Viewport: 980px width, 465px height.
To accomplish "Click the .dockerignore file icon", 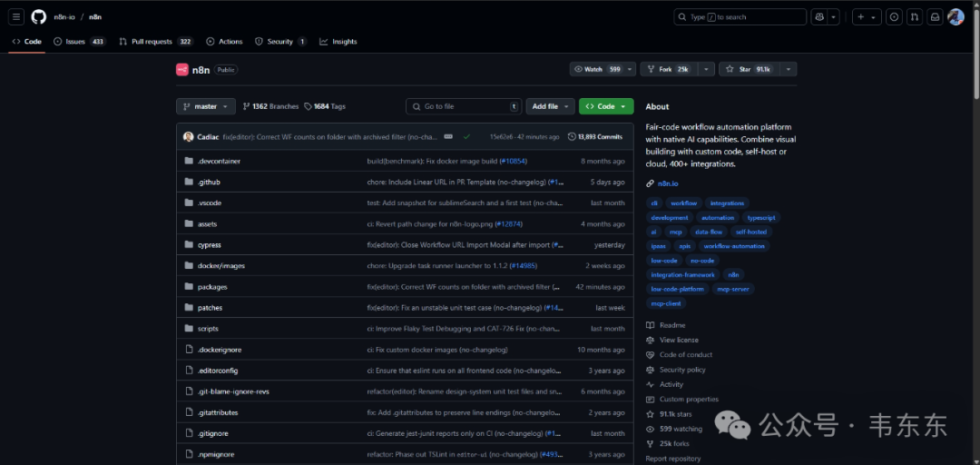I will coord(189,350).
